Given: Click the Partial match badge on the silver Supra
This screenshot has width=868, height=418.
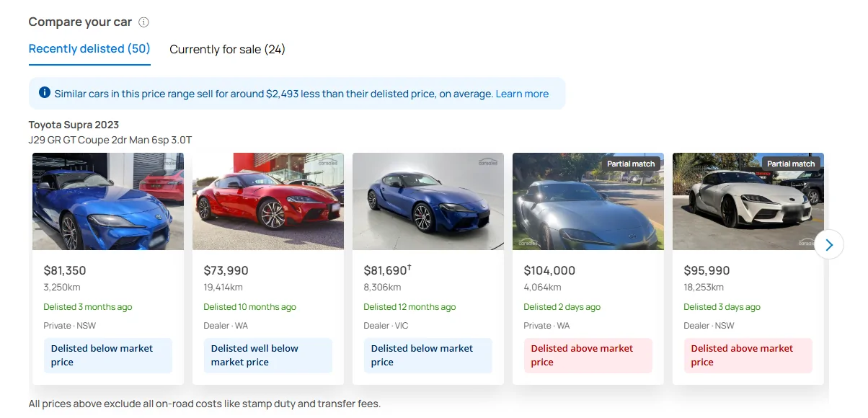Looking at the screenshot, I should pyautogui.click(x=631, y=164).
